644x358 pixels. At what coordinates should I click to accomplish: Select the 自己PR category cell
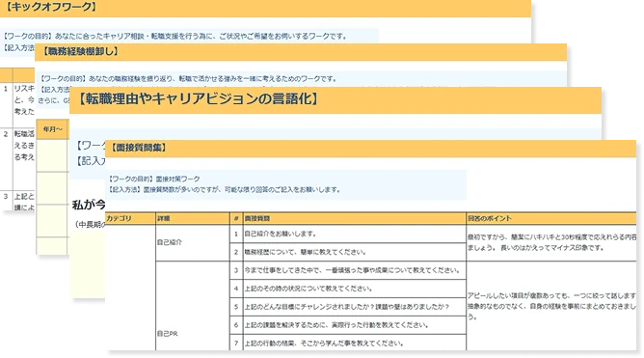click(x=168, y=334)
